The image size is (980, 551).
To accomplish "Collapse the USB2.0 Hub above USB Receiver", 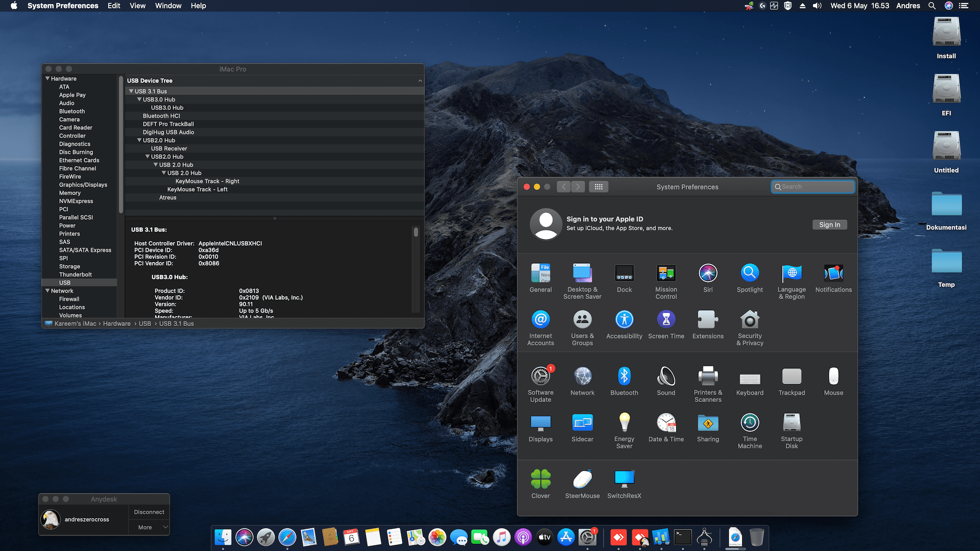I will click(x=139, y=140).
